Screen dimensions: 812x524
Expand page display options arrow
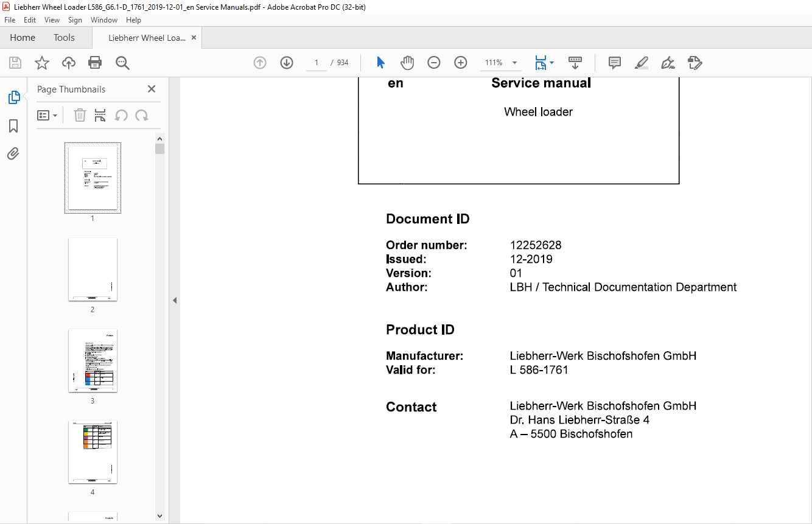point(551,63)
